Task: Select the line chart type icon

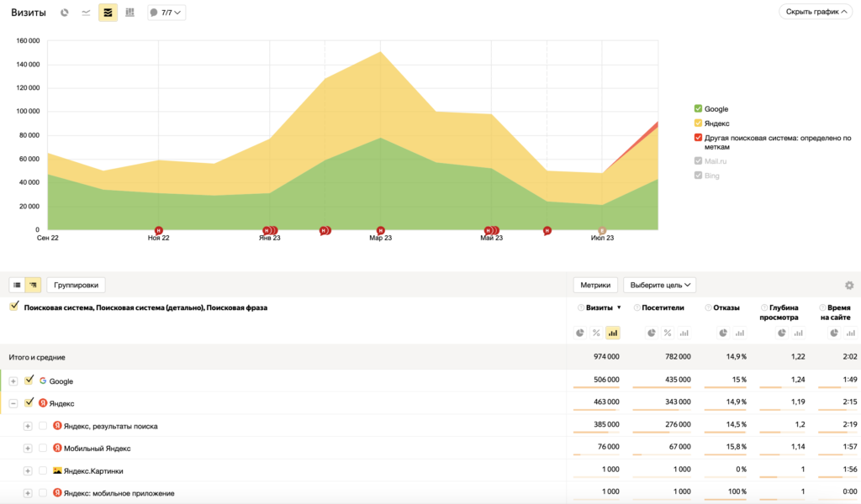Action: coord(86,13)
